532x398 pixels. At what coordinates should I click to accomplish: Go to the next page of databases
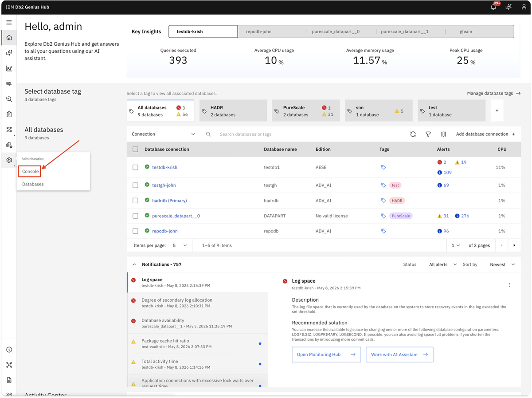click(514, 245)
